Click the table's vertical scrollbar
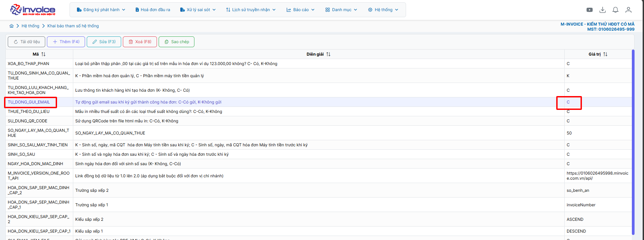The height and width of the screenshot is (240, 644). pos(633,142)
